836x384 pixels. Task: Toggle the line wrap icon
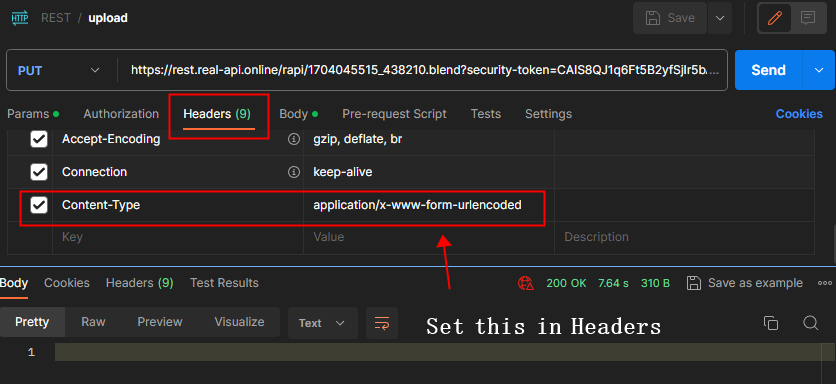[x=382, y=323]
